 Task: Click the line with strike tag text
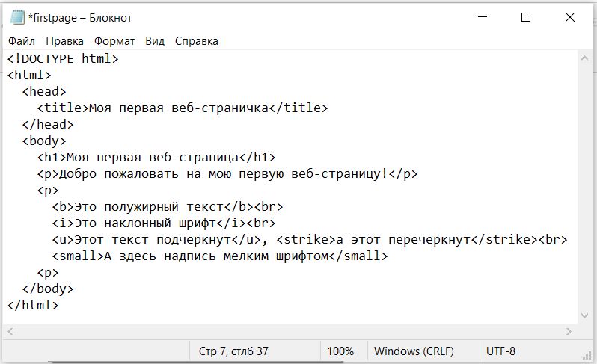coord(310,240)
